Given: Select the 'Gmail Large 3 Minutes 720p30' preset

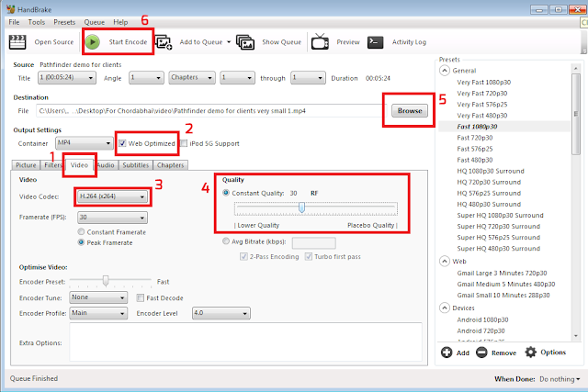Looking at the screenshot, I should click(x=502, y=273).
